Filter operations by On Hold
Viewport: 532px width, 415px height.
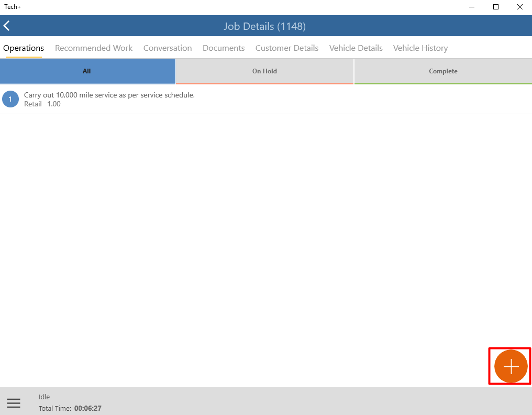click(264, 71)
